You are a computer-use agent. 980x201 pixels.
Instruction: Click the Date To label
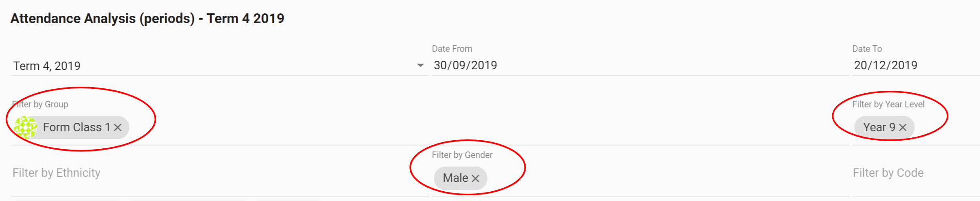coord(867,49)
